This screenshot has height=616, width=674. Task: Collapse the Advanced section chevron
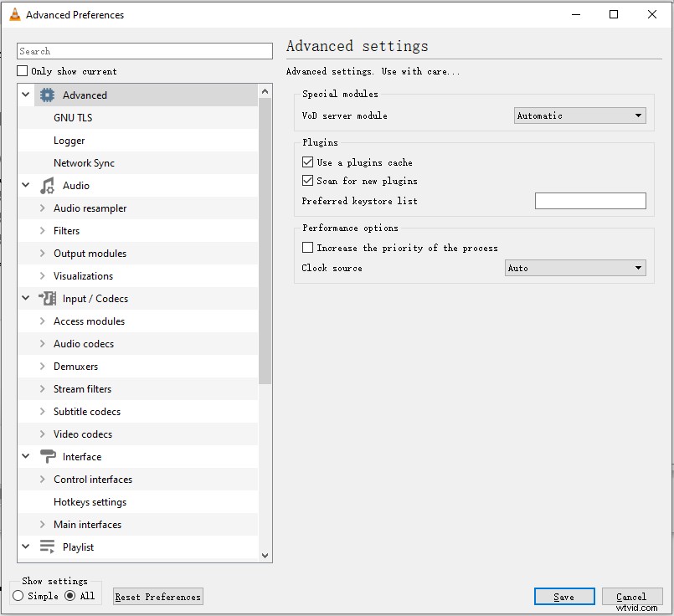pos(24,95)
